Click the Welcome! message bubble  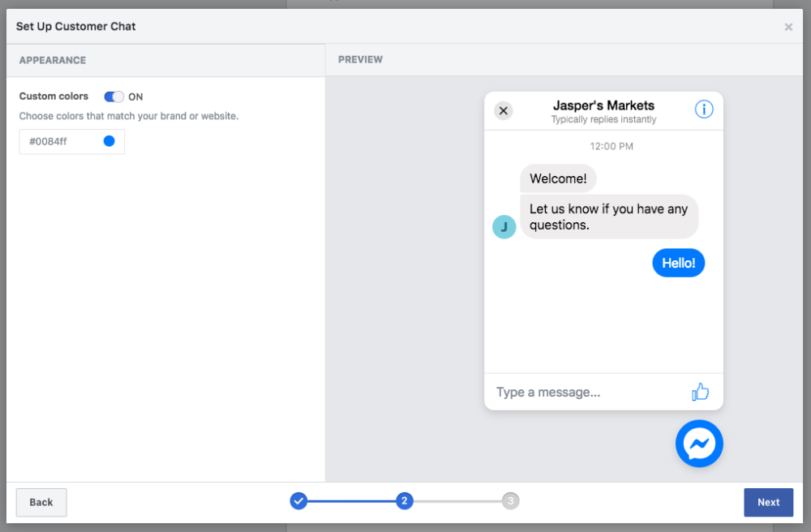558,178
